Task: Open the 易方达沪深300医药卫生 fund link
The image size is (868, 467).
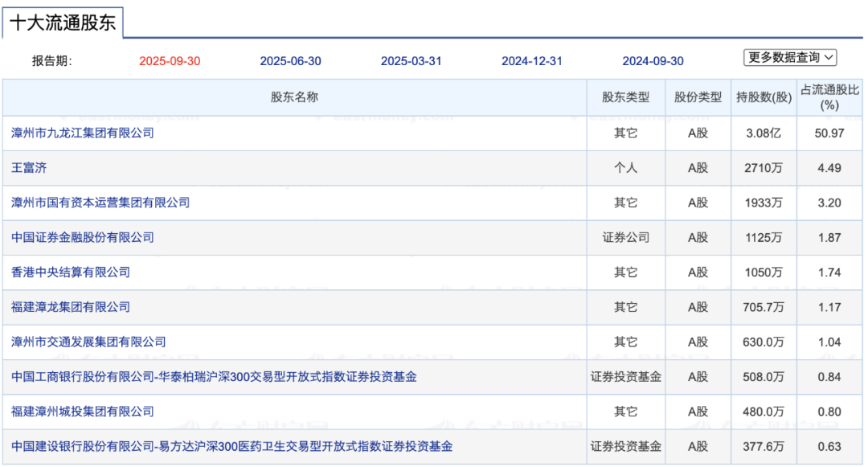Action: coord(231,446)
